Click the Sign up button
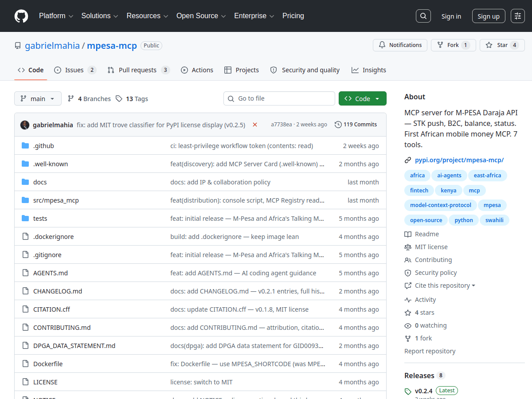Image resolution: width=532 pixels, height=399 pixels. tap(489, 16)
